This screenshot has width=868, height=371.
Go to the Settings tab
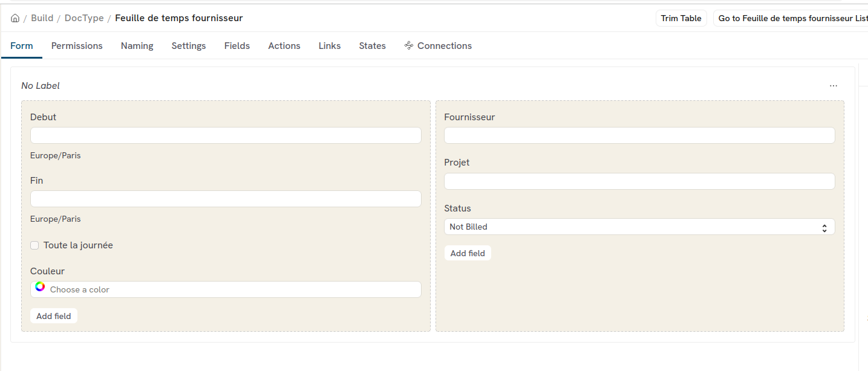[189, 46]
